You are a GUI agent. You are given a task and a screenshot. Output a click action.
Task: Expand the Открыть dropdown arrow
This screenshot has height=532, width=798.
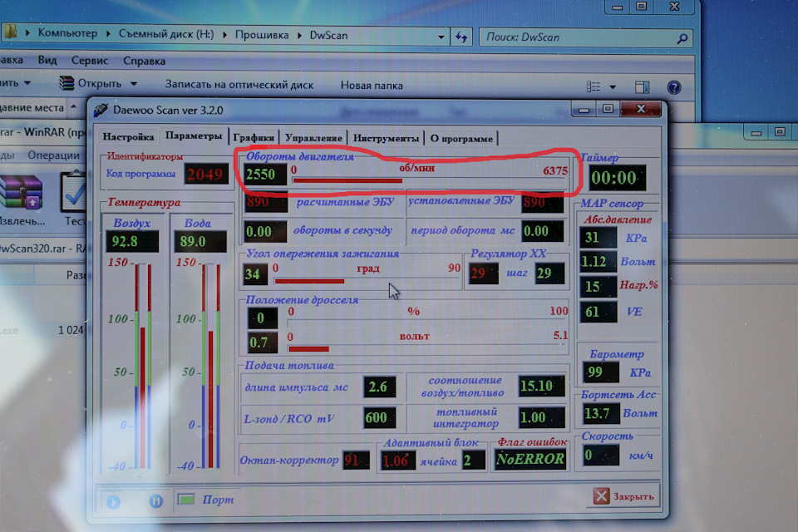(x=133, y=83)
